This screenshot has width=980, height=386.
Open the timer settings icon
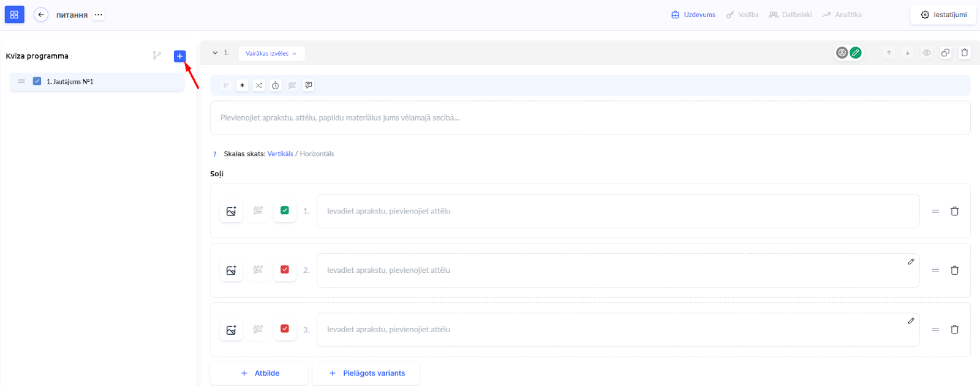tap(276, 86)
